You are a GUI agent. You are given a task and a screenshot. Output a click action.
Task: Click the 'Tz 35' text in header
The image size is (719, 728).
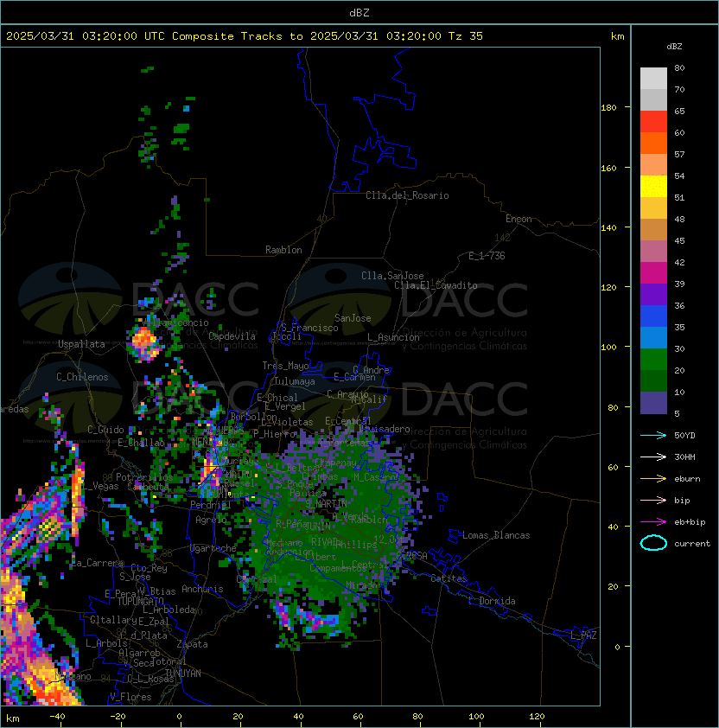(466, 36)
